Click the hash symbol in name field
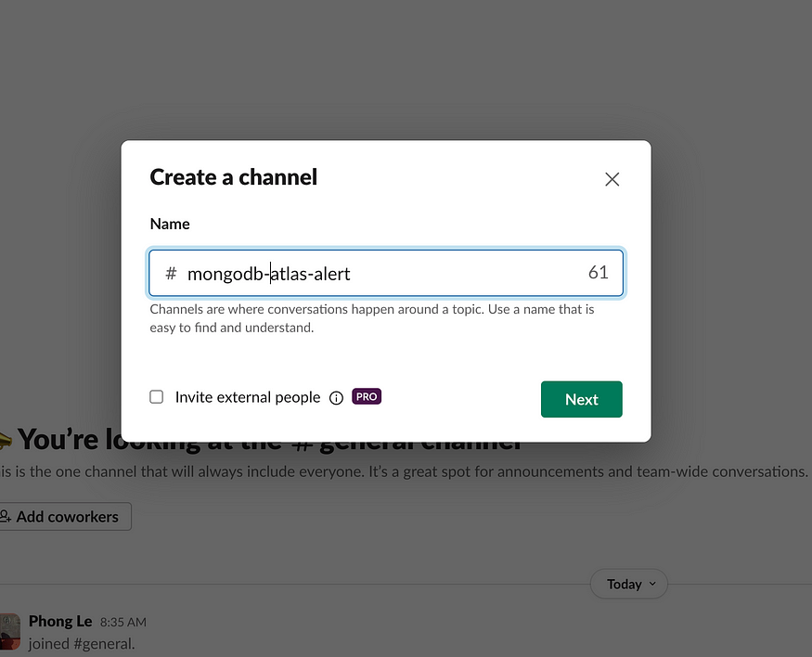Screen dimensions: 812x657 (171, 273)
